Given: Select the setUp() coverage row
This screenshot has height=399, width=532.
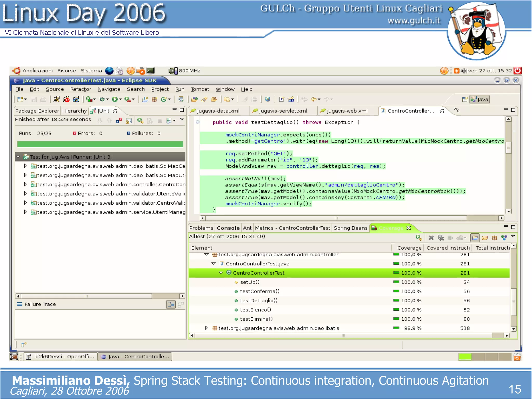Looking at the screenshot, I should click(349, 282).
